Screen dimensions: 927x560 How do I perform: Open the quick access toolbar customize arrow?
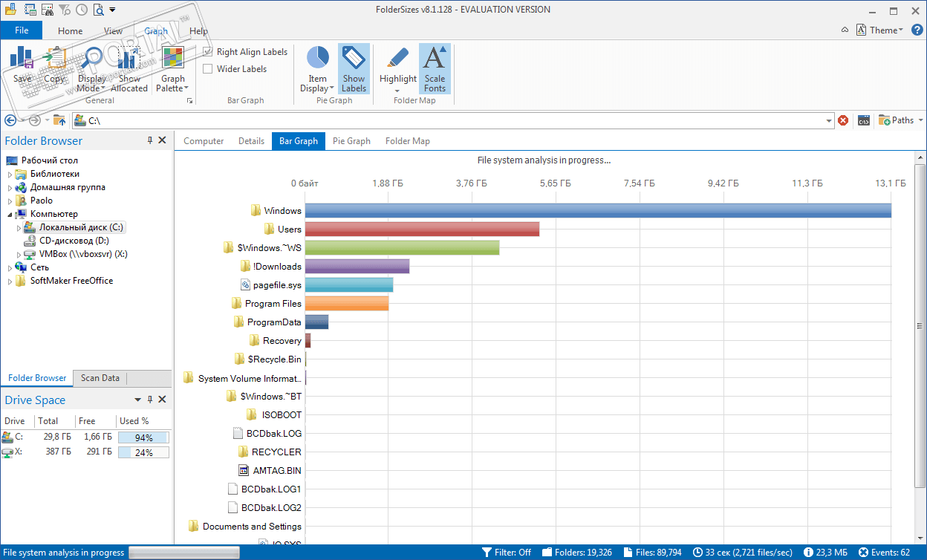(112, 10)
